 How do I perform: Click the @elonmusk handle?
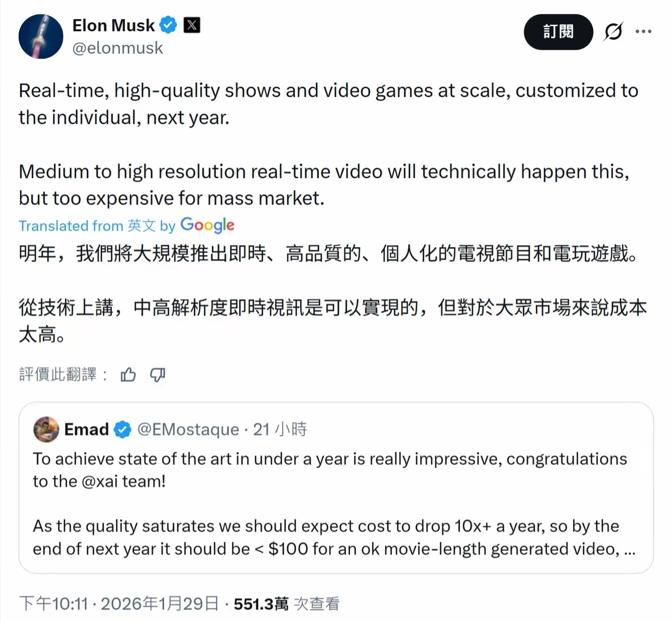(118, 48)
